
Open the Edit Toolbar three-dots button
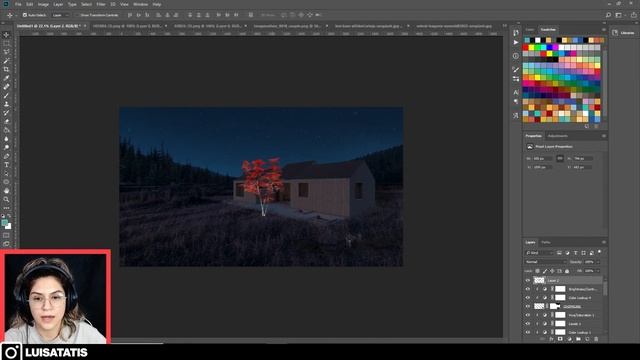pyautogui.click(x=6, y=208)
